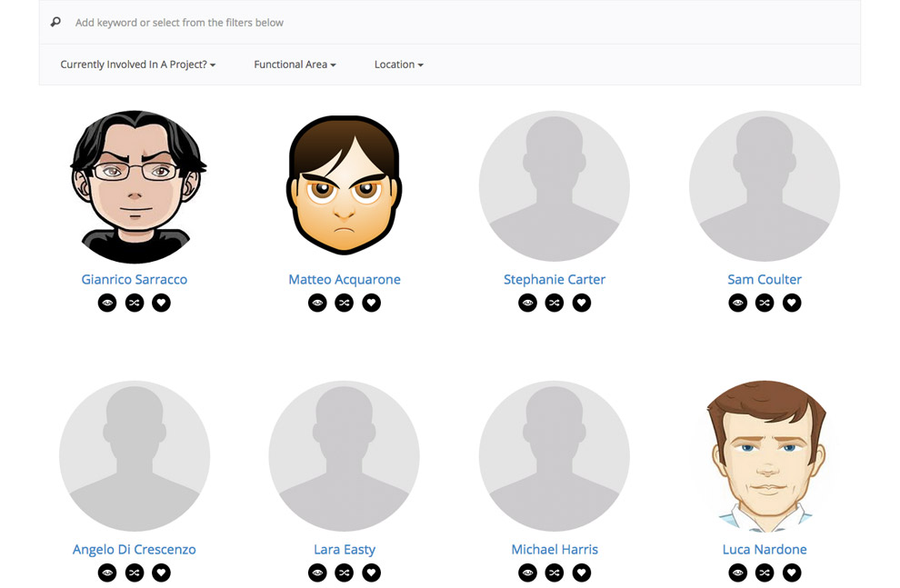Screen dimensions: 900x588
Task: Favorite Stephanie Carter with the heart icon
Action: [x=582, y=303]
